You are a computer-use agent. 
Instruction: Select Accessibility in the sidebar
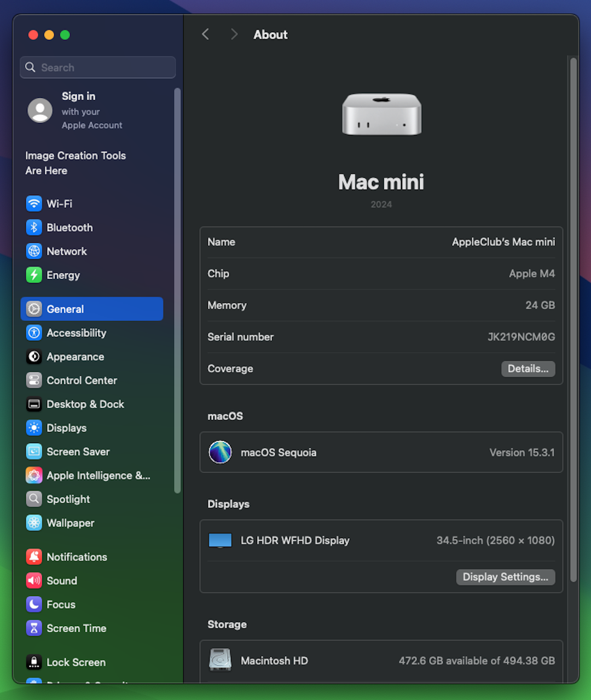[76, 332]
